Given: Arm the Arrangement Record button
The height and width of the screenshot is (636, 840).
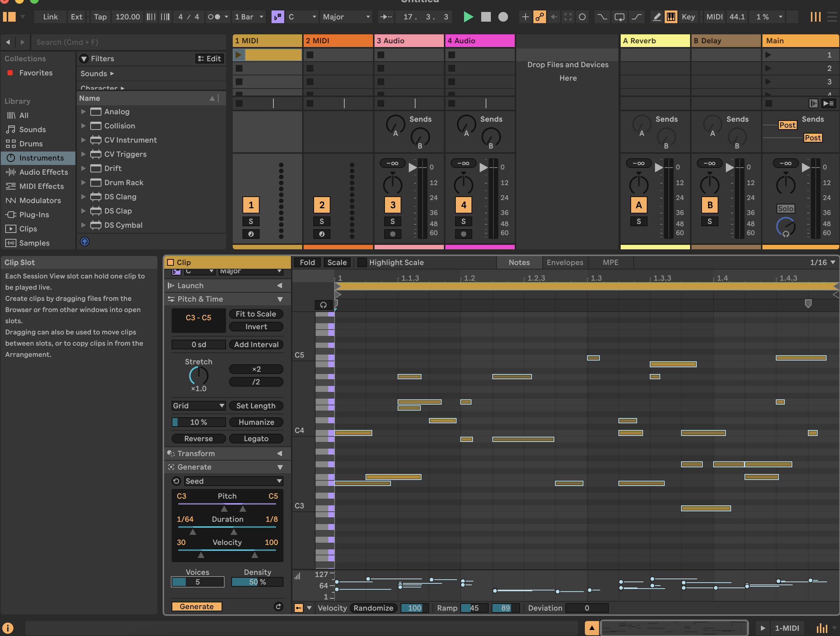Looking at the screenshot, I should [x=503, y=17].
